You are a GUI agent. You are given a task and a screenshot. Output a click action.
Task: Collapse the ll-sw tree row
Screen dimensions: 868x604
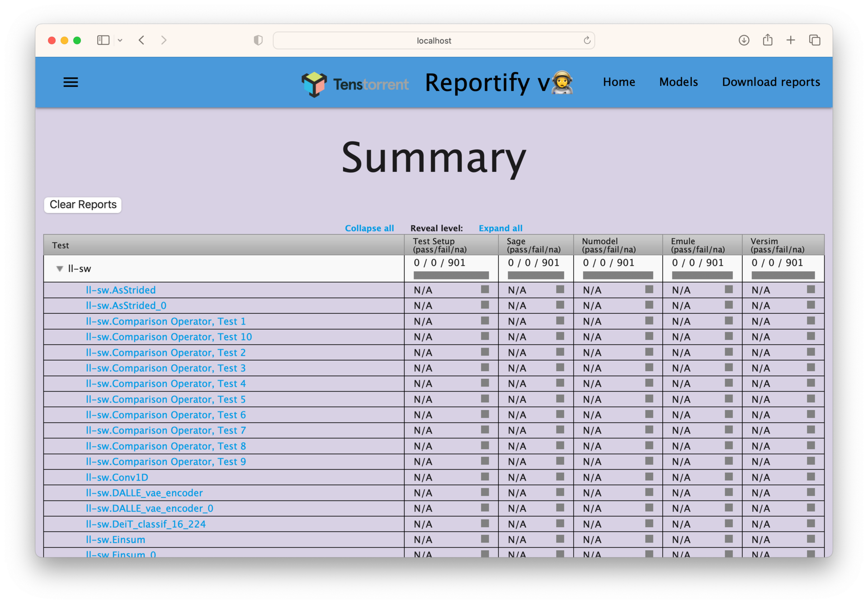click(59, 269)
